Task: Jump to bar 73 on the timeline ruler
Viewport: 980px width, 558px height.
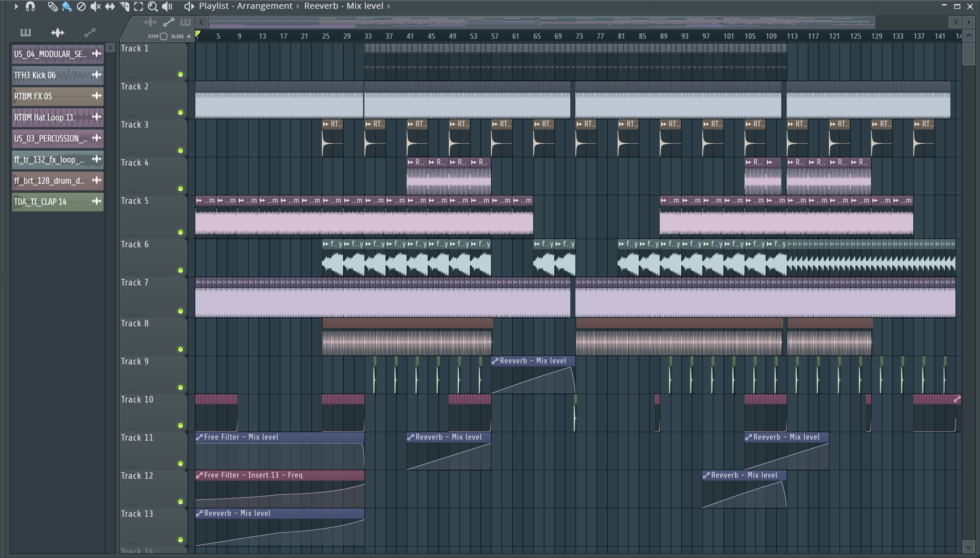Action: pyautogui.click(x=579, y=36)
